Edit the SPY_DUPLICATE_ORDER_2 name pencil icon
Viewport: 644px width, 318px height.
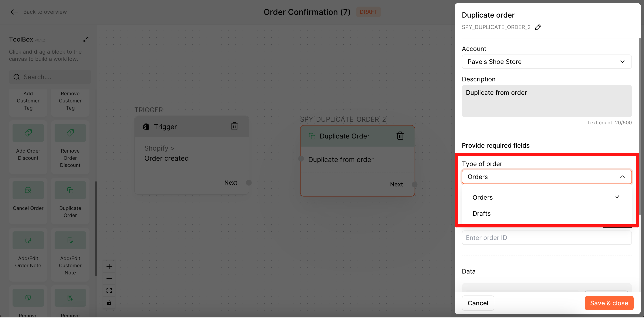538,27
